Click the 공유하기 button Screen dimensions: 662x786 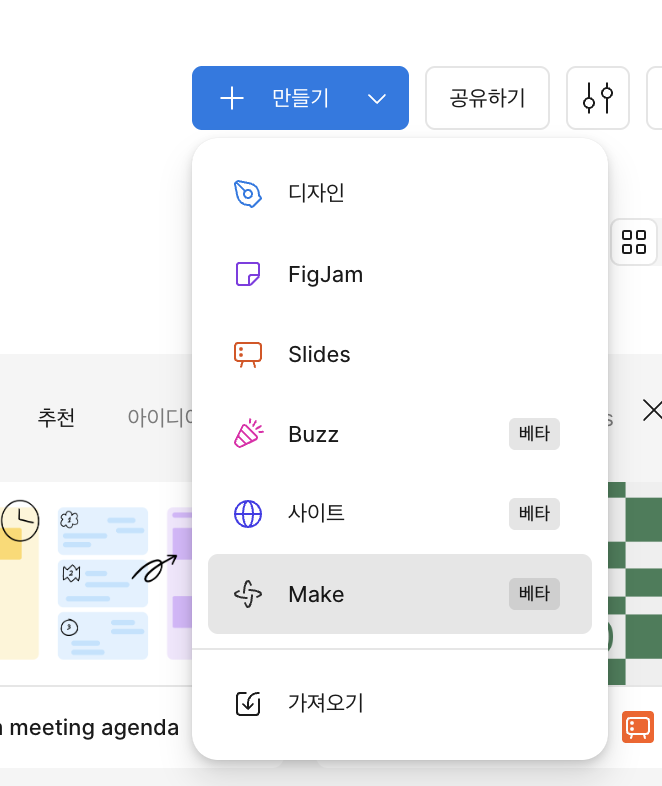click(x=487, y=98)
